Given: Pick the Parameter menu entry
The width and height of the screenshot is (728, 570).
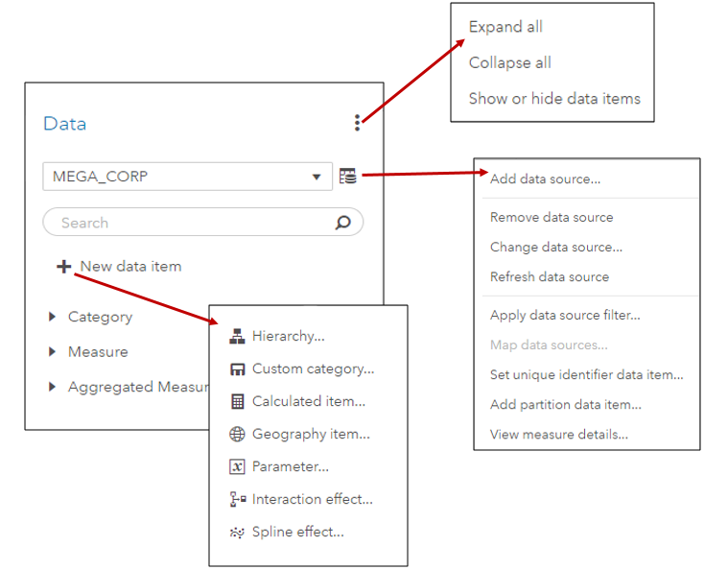Looking at the screenshot, I should tap(290, 466).
